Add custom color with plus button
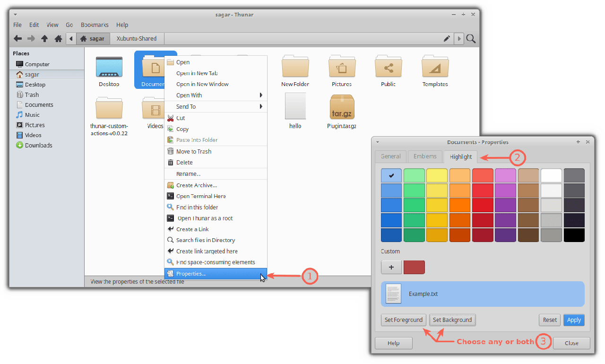This screenshot has height=364, width=605. click(391, 267)
